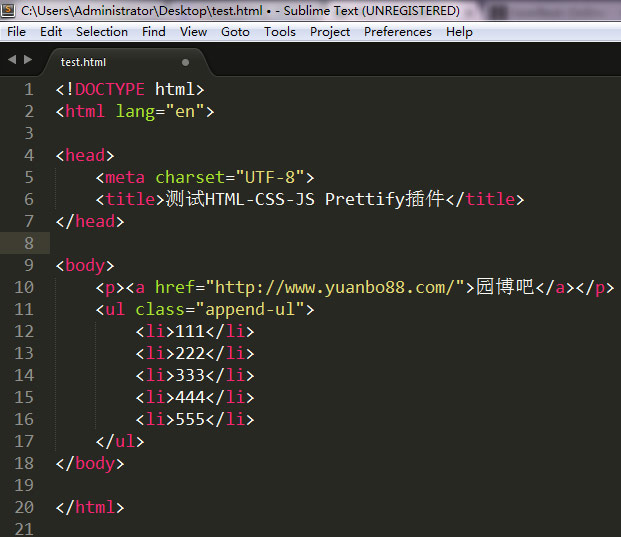The height and width of the screenshot is (537, 621).
Task: Click the unsaved dot on test.html tab
Action: coord(185,62)
